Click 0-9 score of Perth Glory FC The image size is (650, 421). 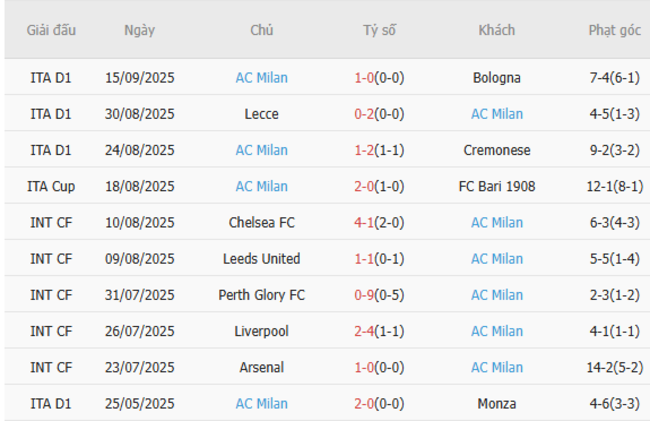pos(366,295)
